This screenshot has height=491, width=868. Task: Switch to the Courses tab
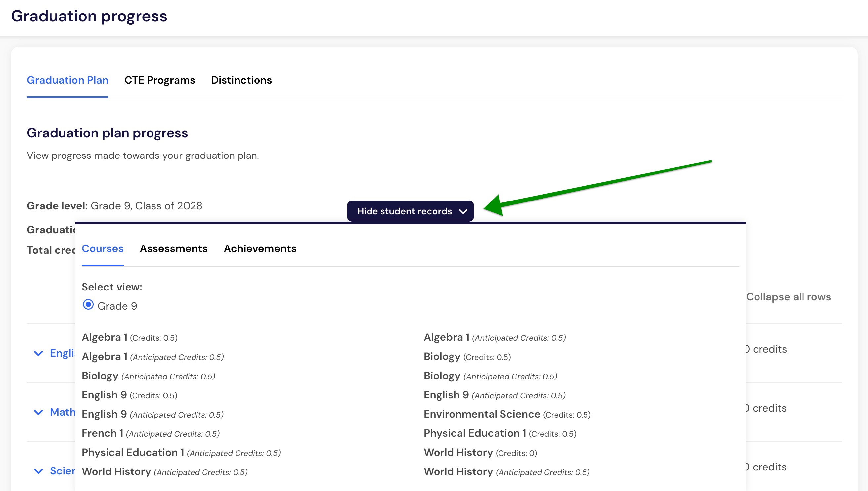[103, 248]
